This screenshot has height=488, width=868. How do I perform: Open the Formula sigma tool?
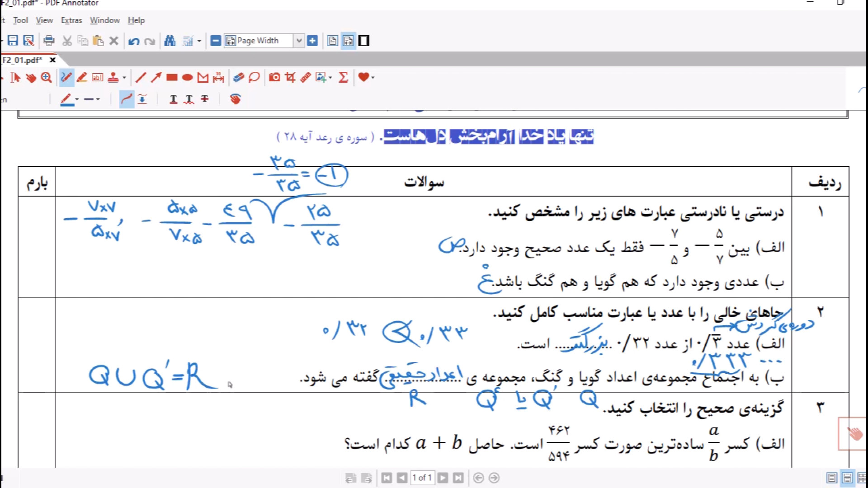pos(344,78)
